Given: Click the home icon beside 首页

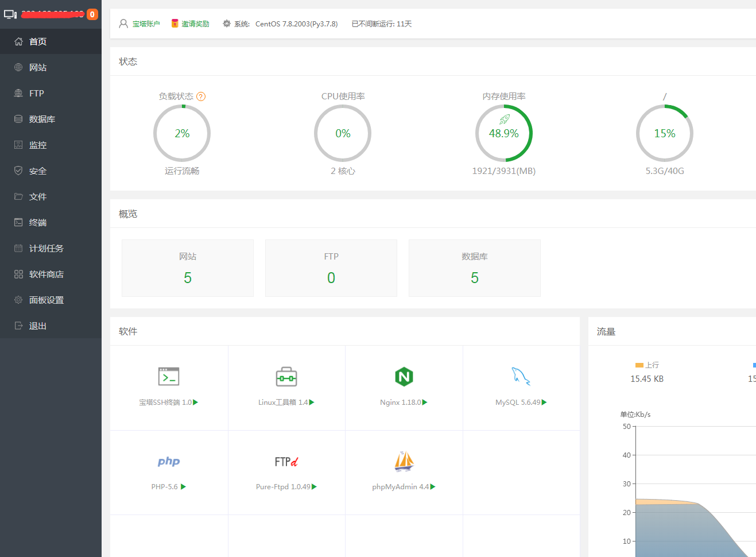Looking at the screenshot, I should pyautogui.click(x=18, y=41).
